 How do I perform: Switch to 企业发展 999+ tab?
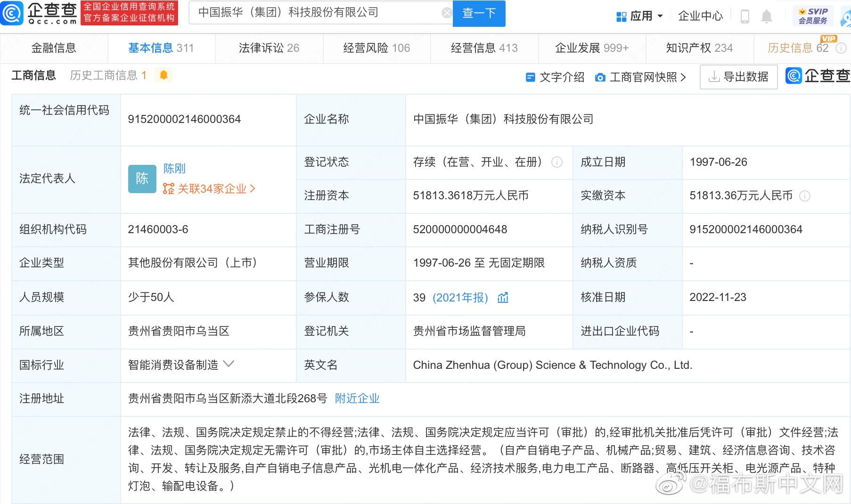coord(592,48)
